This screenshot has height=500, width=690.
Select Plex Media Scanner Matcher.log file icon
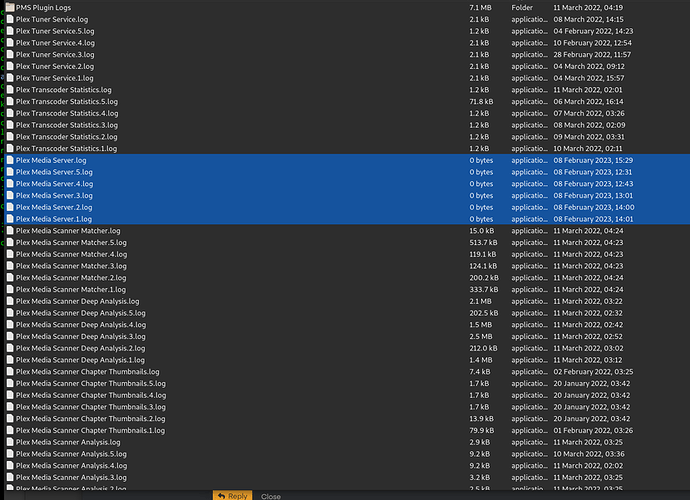pyautogui.click(x=10, y=231)
